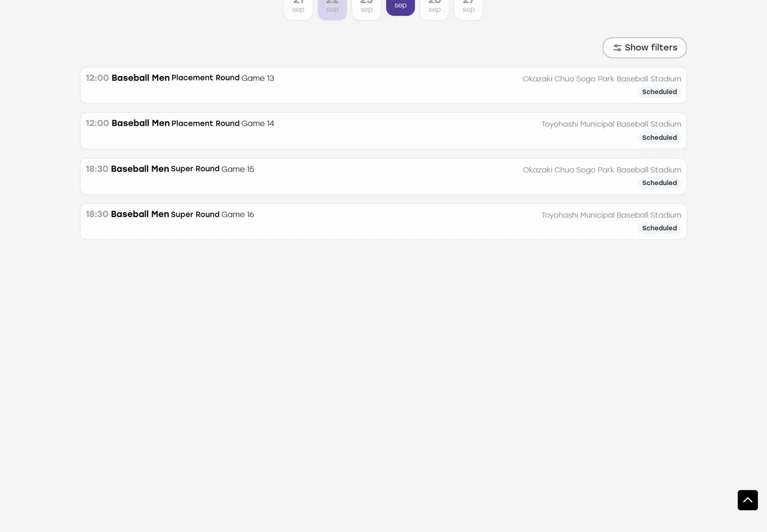Click the Scheduled badge on Game 13
This screenshot has width=767, height=532.
[660, 92]
